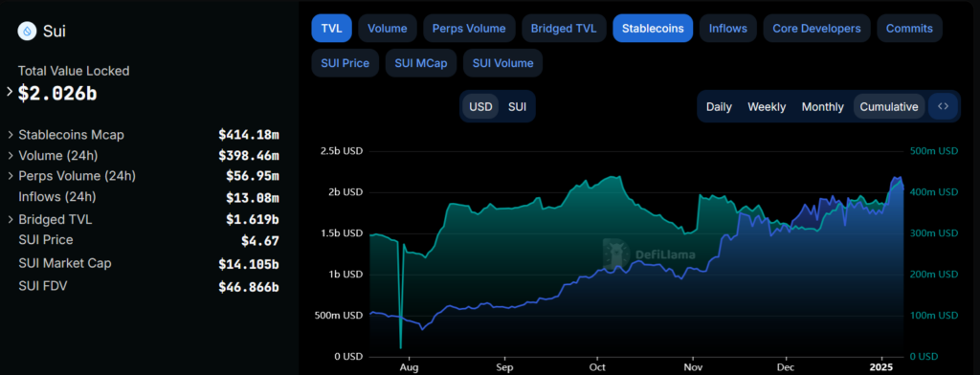980x375 pixels.
Task: Toggle the Stablecoins chart series
Action: pos(653,28)
